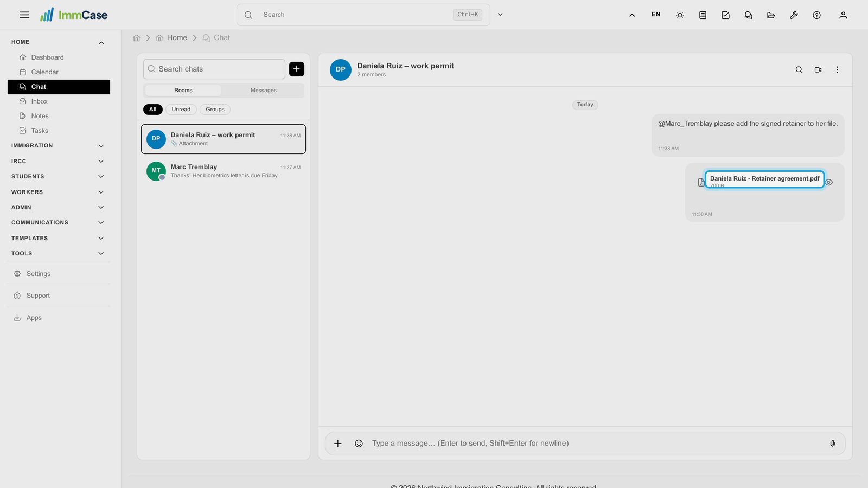The height and width of the screenshot is (488, 868).
Task: Toggle light/dark theme sun icon
Action: click(680, 15)
